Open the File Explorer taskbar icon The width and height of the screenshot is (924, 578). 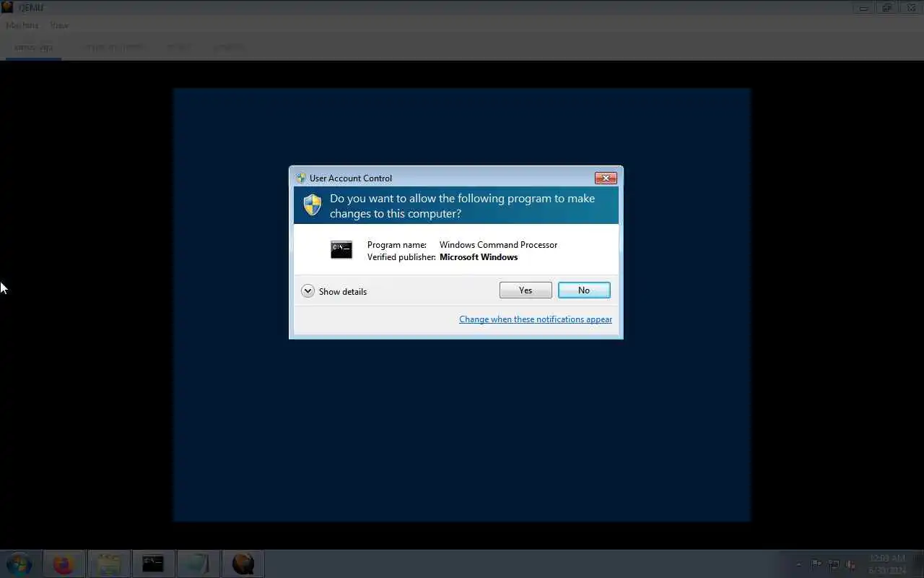click(108, 564)
